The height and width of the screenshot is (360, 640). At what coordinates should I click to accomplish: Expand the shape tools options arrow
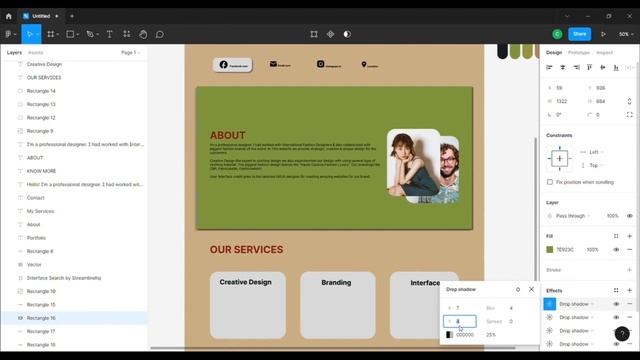[78, 35]
